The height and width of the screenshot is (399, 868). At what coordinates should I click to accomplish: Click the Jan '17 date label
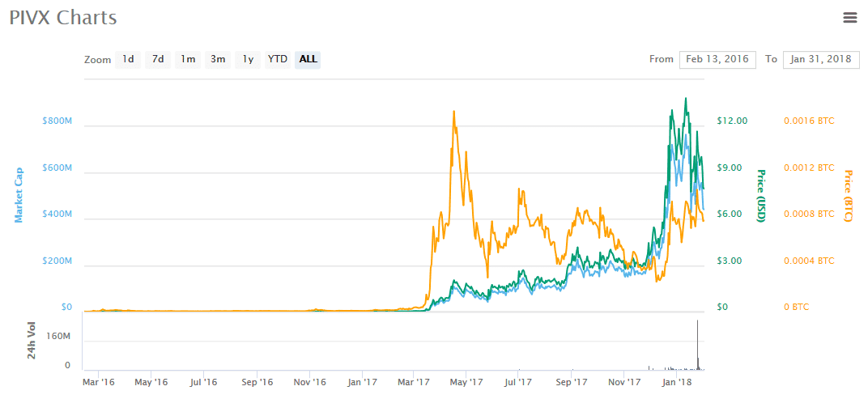(363, 382)
